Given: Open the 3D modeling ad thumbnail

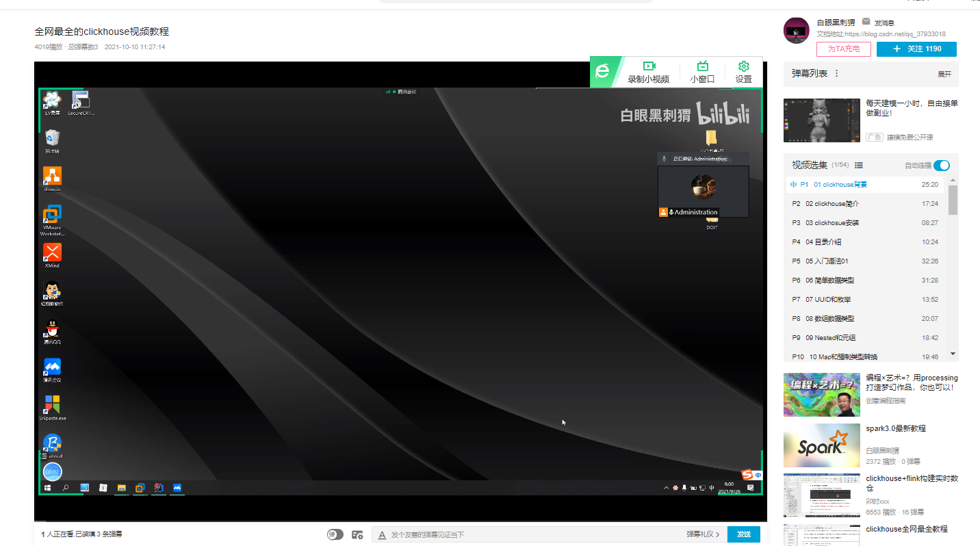Looking at the screenshot, I should tap(822, 120).
